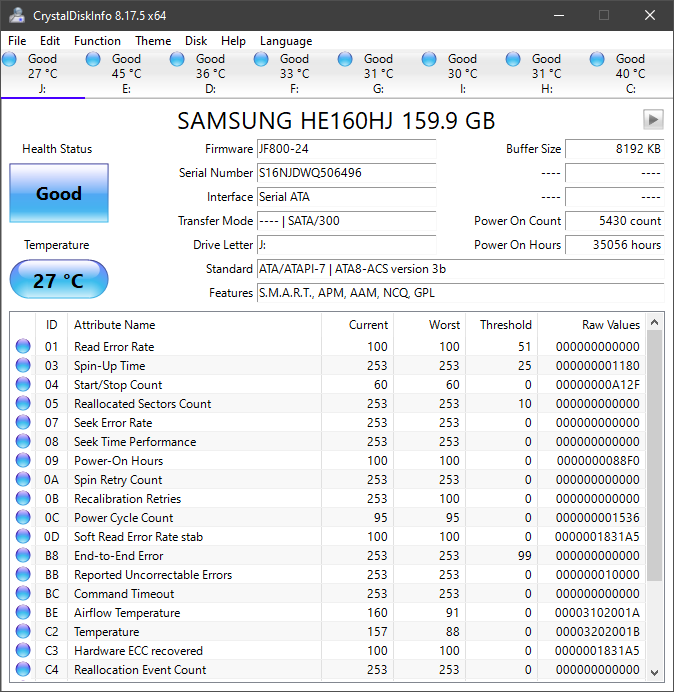
Task: Select the F: disk status orb
Action: (261, 59)
